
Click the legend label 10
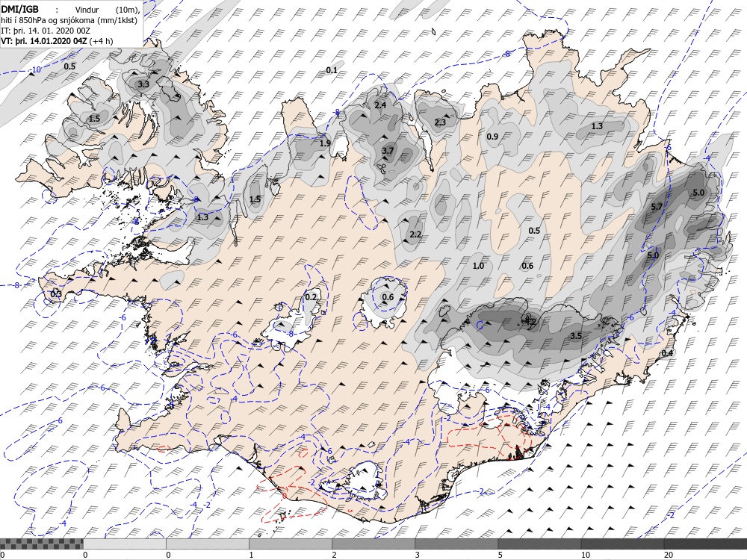tap(585, 555)
